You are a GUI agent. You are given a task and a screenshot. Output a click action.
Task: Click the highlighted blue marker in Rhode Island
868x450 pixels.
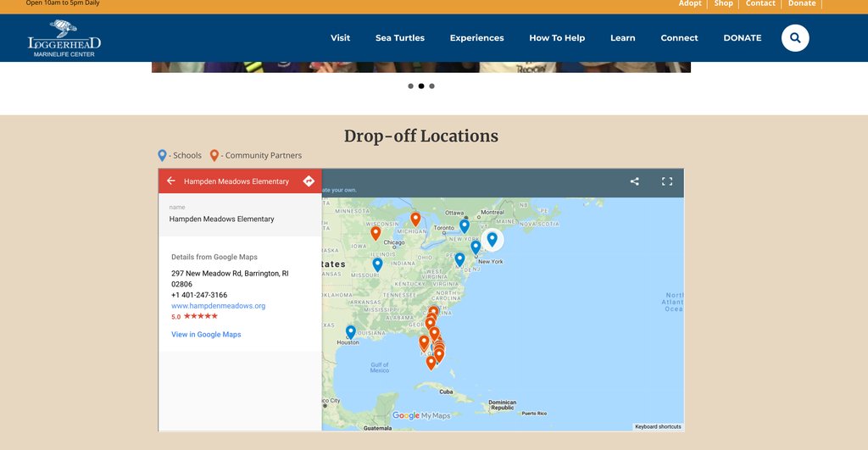click(492, 239)
